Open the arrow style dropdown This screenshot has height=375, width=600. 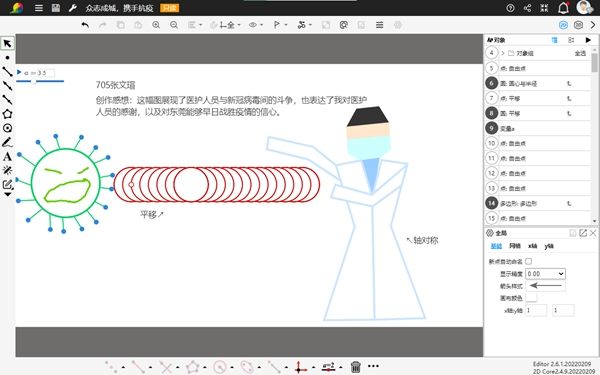click(545, 285)
